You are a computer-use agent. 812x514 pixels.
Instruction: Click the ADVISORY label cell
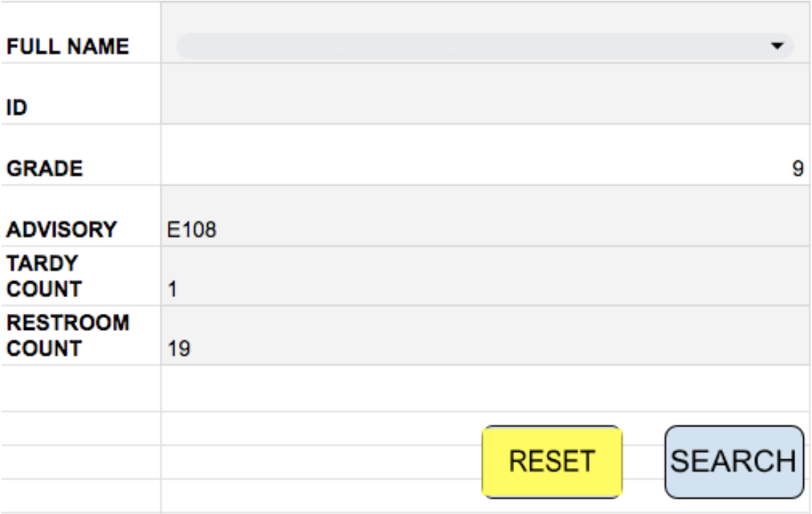pyautogui.click(x=81, y=216)
